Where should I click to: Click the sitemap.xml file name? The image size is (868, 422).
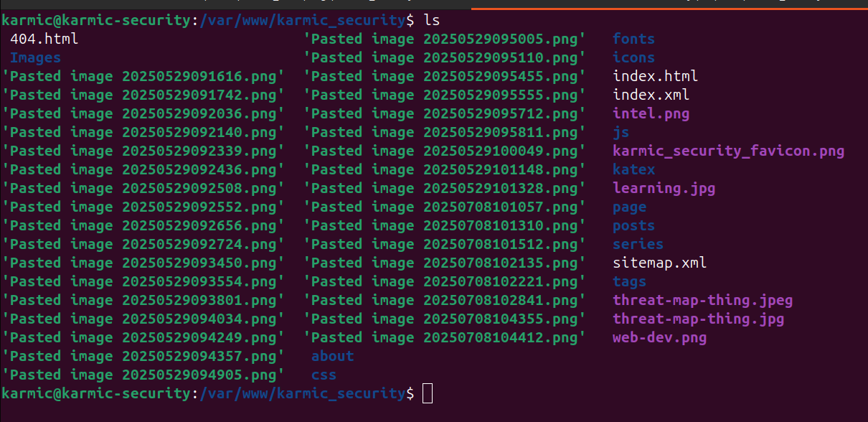659,263
